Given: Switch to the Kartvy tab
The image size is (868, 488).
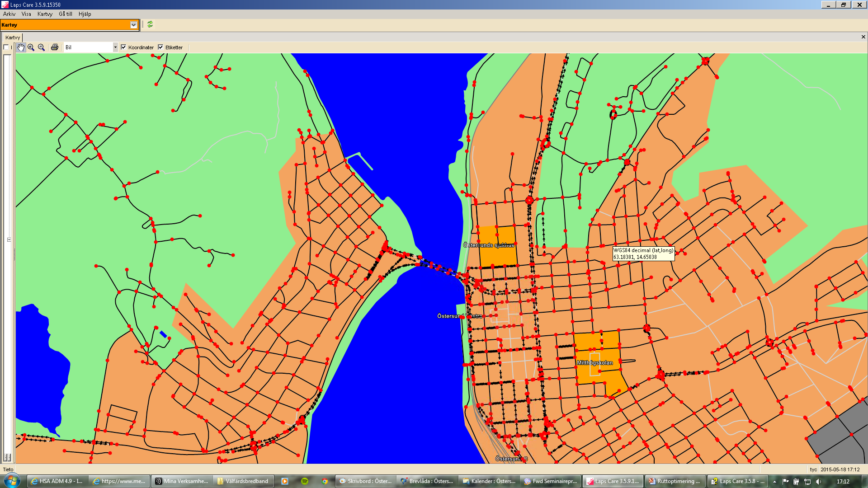Looking at the screenshot, I should (13, 38).
